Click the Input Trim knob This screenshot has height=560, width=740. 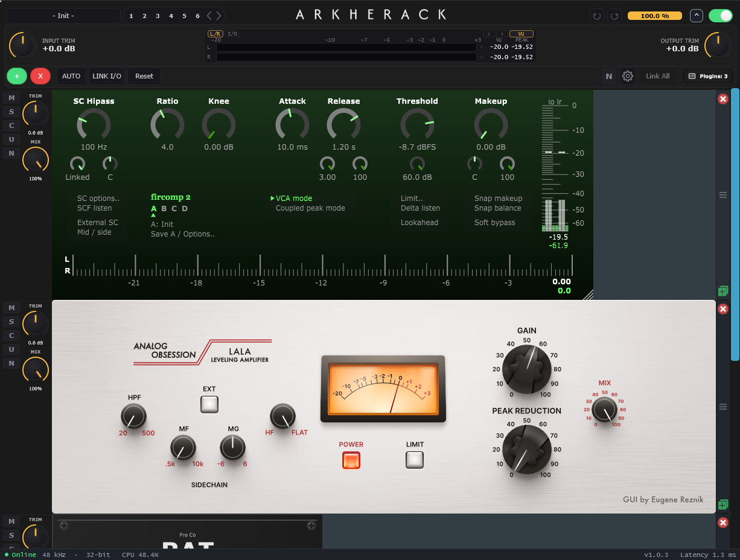tap(23, 45)
